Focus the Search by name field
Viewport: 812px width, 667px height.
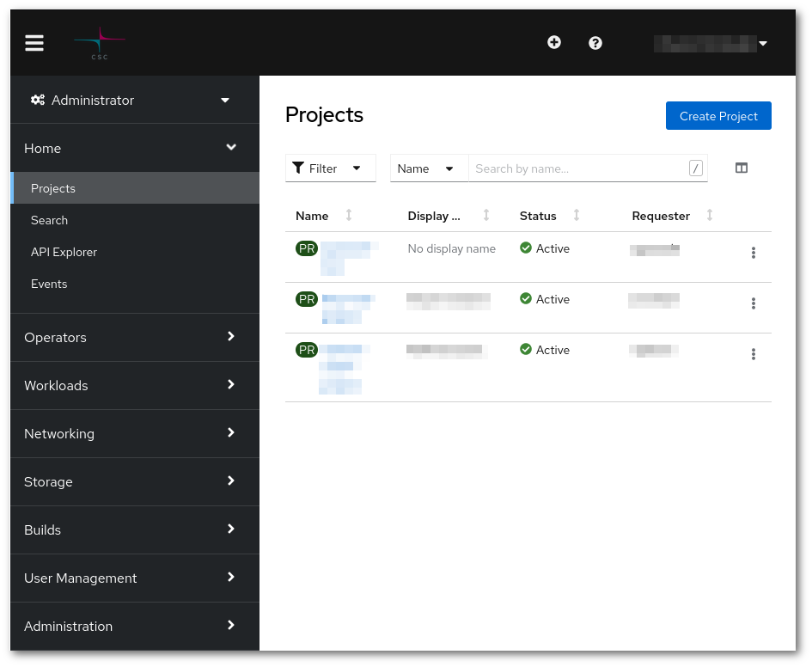pos(588,168)
